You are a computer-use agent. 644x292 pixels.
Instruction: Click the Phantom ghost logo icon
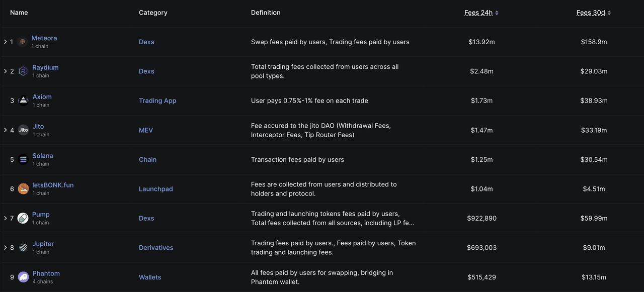point(23,277)
